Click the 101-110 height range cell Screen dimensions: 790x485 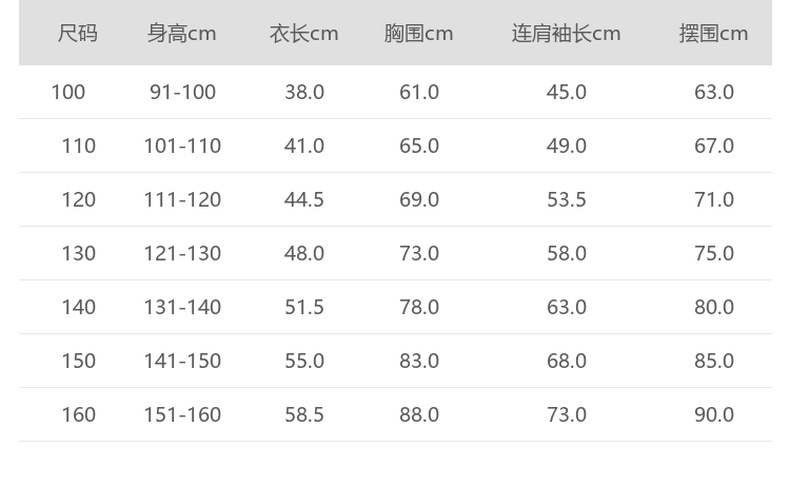(x=182, y=146)
